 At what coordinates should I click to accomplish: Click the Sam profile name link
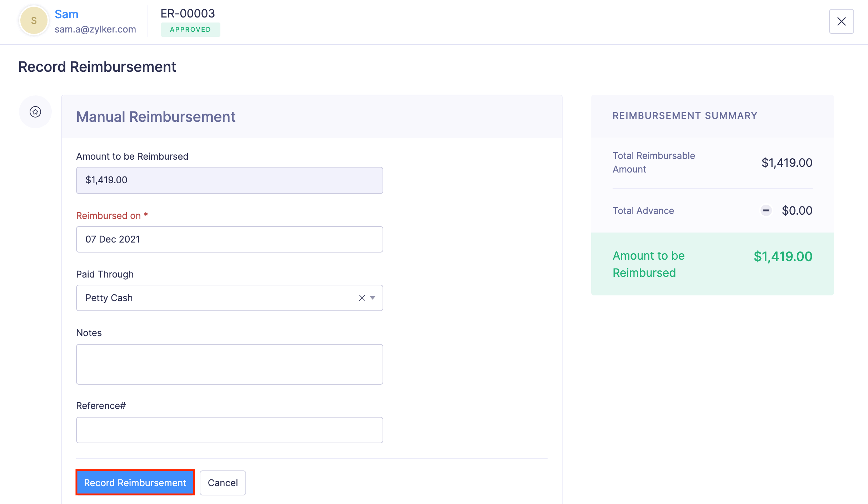(x=66, y=14)
